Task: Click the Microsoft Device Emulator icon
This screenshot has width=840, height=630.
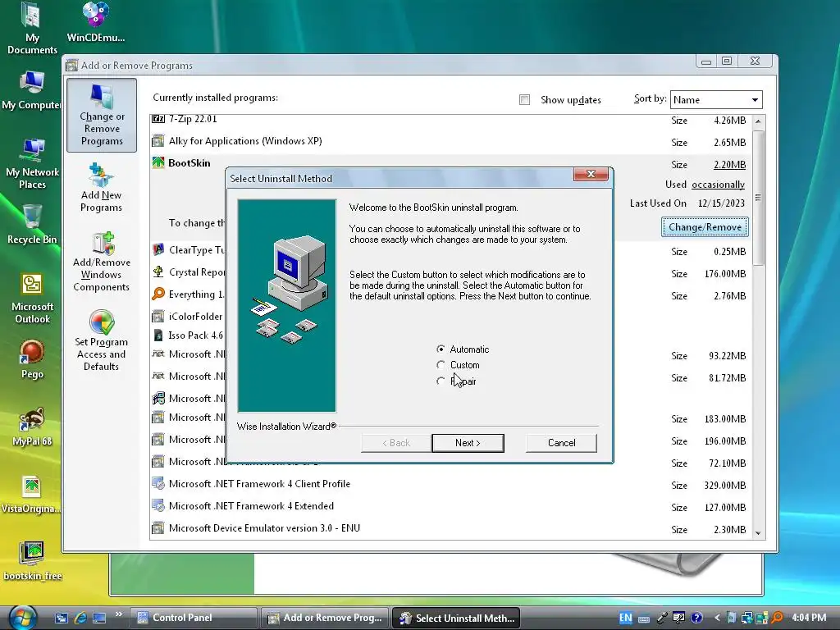Action: [158, 528]
